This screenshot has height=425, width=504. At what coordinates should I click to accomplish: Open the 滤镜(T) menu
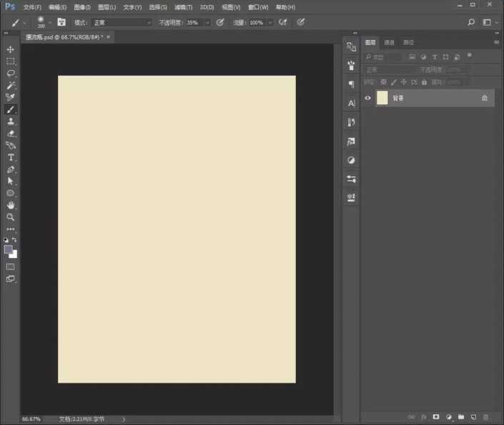click(x=184, y=7)
